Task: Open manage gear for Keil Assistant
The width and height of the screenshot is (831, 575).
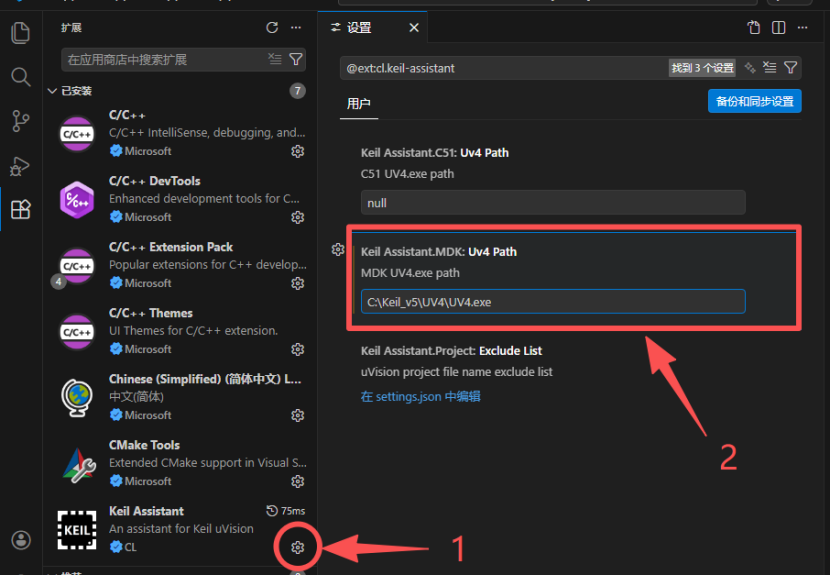Action: click(297, 547)
